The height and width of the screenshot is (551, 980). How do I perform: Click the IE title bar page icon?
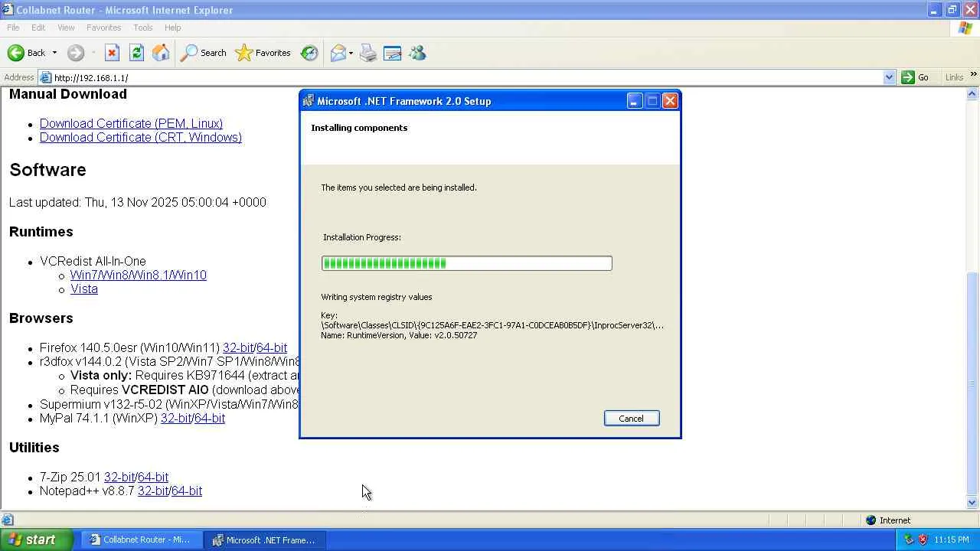pyautogui.click(x=7, y=10)
